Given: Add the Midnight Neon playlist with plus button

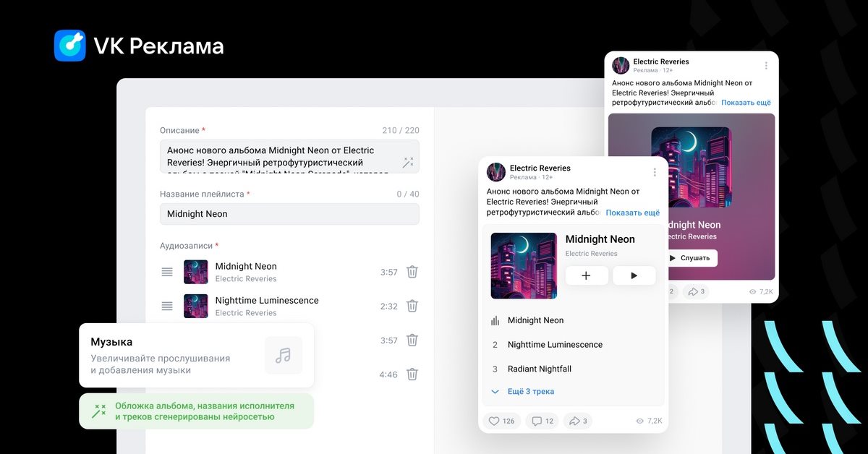Looking at the screenshot, I should (x=586, y=275).
